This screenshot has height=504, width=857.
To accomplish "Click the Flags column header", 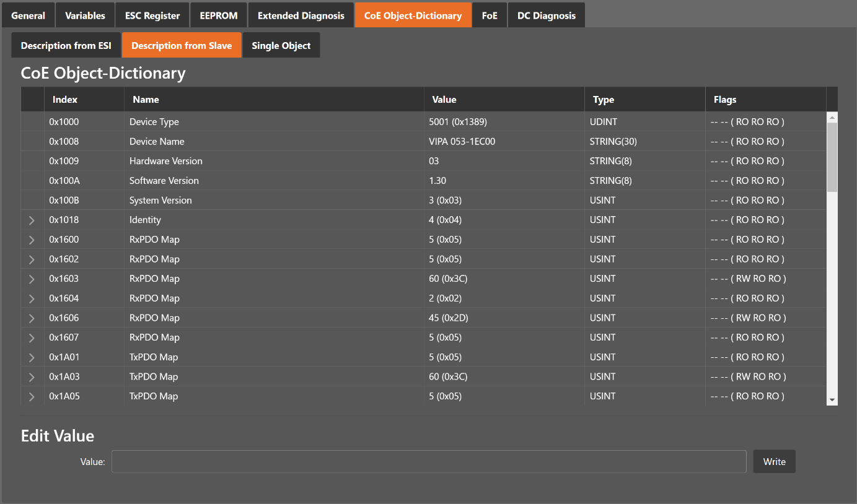I will (x=725, y=100).
